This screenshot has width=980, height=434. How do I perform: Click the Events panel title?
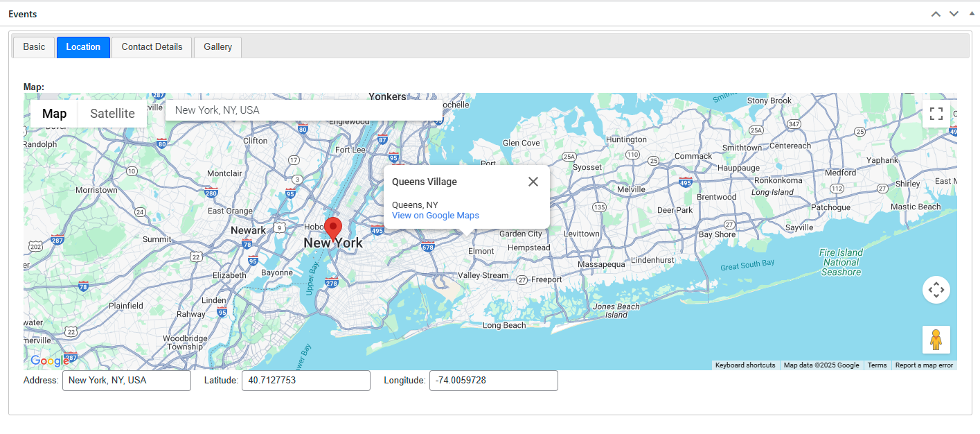coord(23,14)
